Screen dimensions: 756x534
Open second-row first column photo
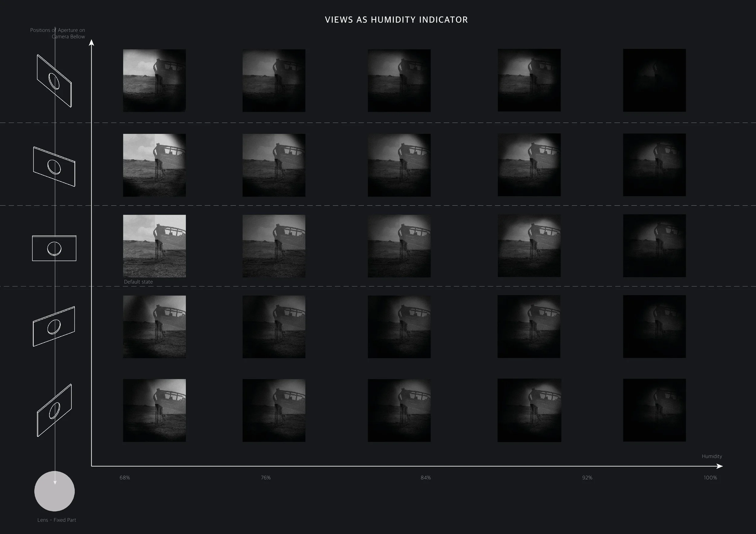tap(155, 165)
